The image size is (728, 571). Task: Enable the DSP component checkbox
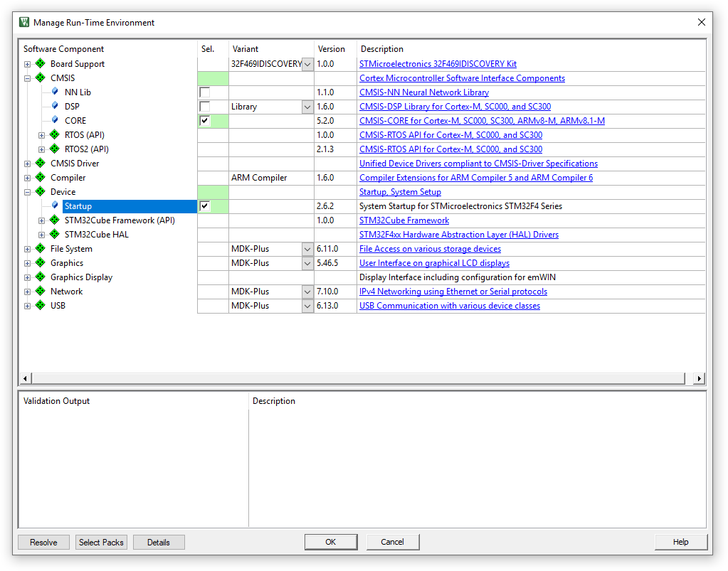(x=204, y=106)
